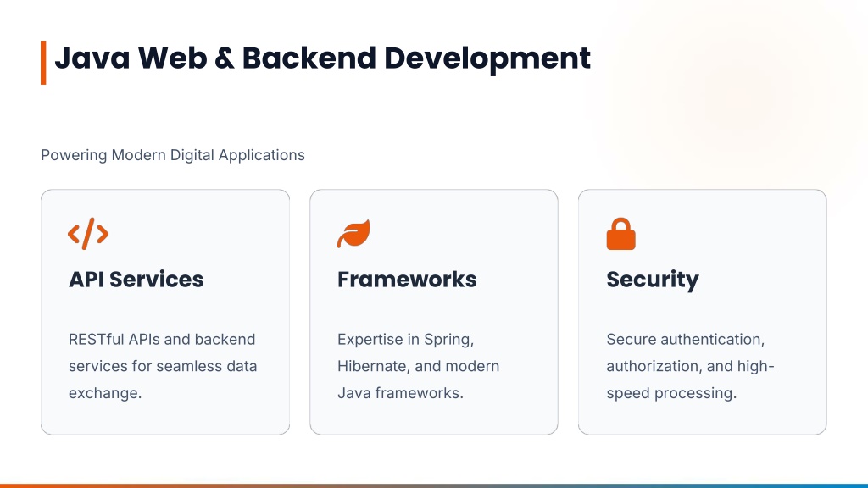Viewport: 868px width, 488px height.
Task: Select the "Security" card heading
Action: pos(653,280)
